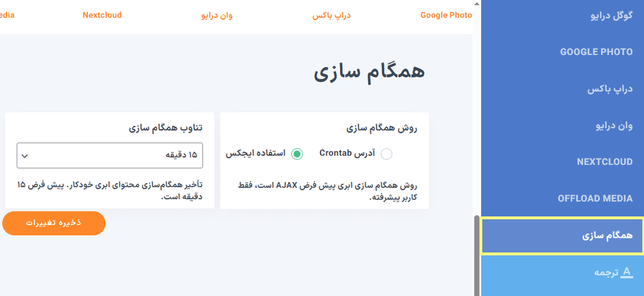Image resolution: width=644 pixels, height=296 pixels.
Task: Open the تناوب همگام سازی dropdown
Action: click(109, 155)
